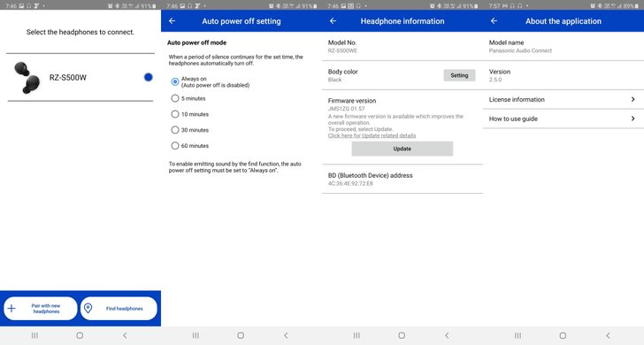The image size is (644, 345).
Task: Click the RZ-S500W device name
Action: (x=68, y=78)
